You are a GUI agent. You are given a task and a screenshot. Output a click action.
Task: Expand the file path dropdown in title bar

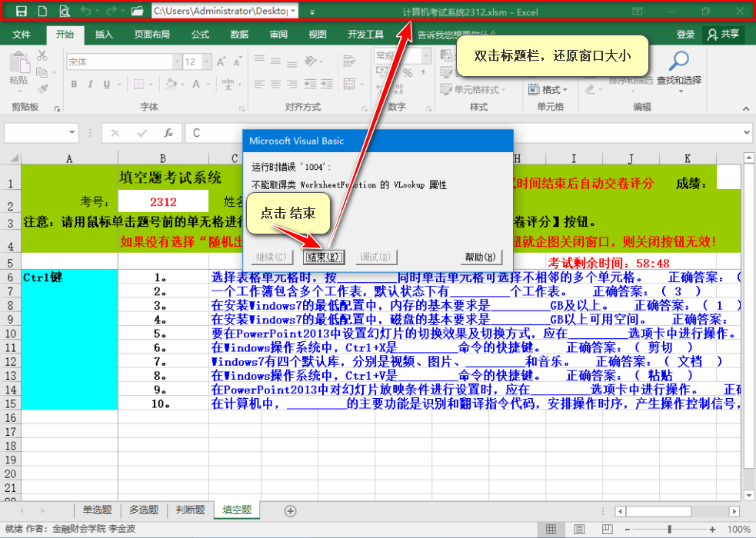click(x=293, y=11)
